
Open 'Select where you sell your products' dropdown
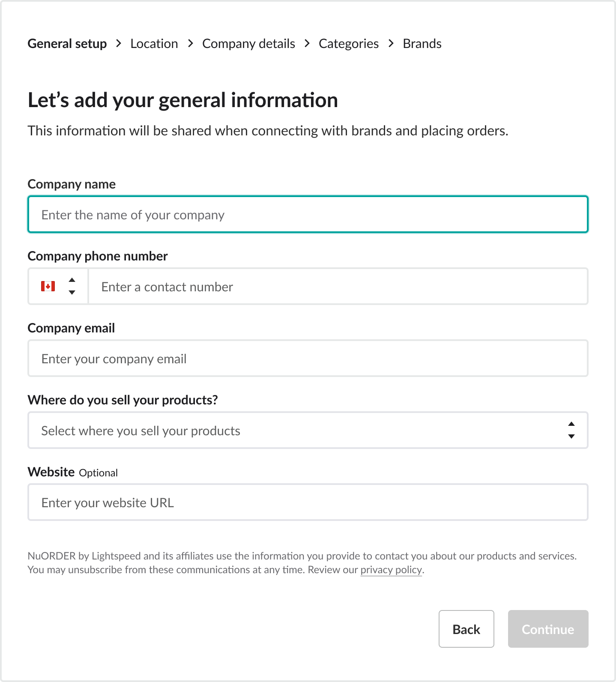[x=300, y=430]
